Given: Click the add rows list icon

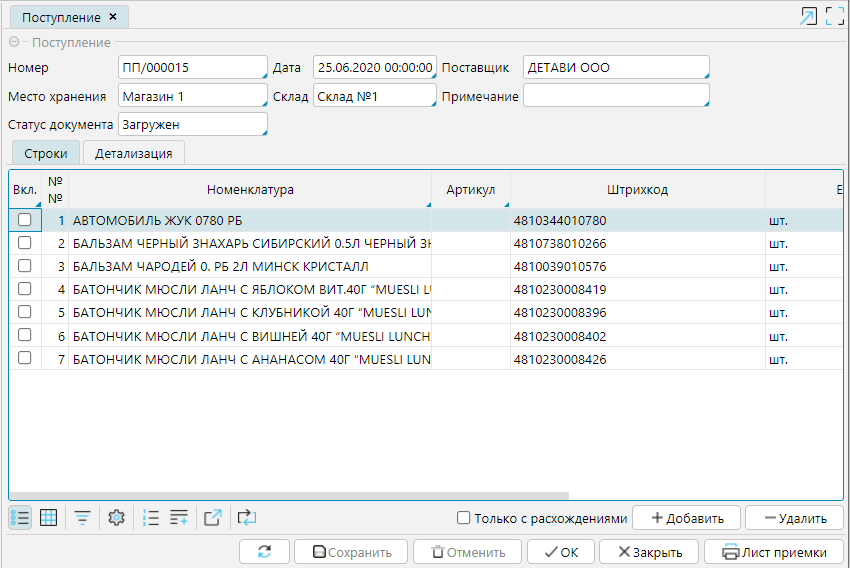Looking at the screenshot, I should coord(179,518).
